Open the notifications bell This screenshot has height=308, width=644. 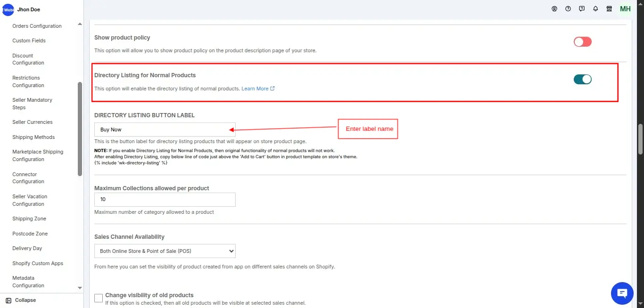tap(595, 8)
